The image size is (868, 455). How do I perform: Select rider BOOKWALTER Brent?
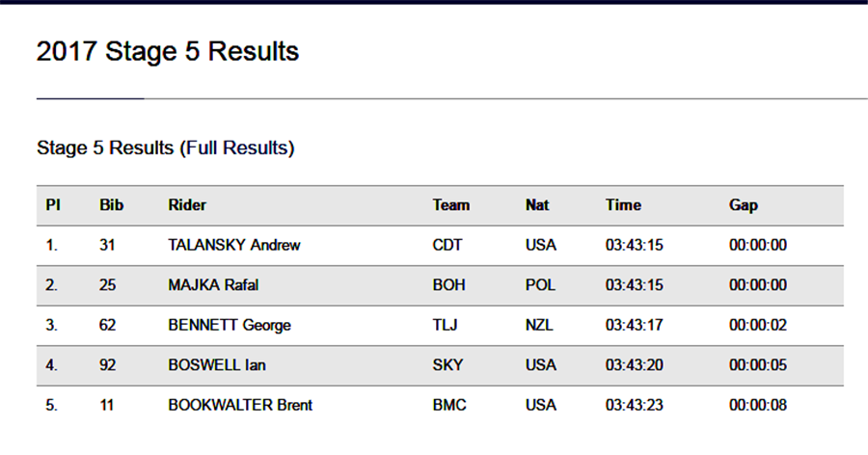click(240, 405)
